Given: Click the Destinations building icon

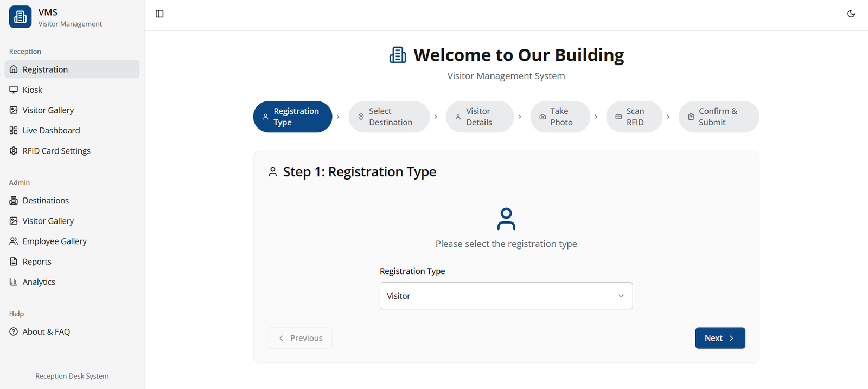Looking at the screenshot, I should point(14,200).
